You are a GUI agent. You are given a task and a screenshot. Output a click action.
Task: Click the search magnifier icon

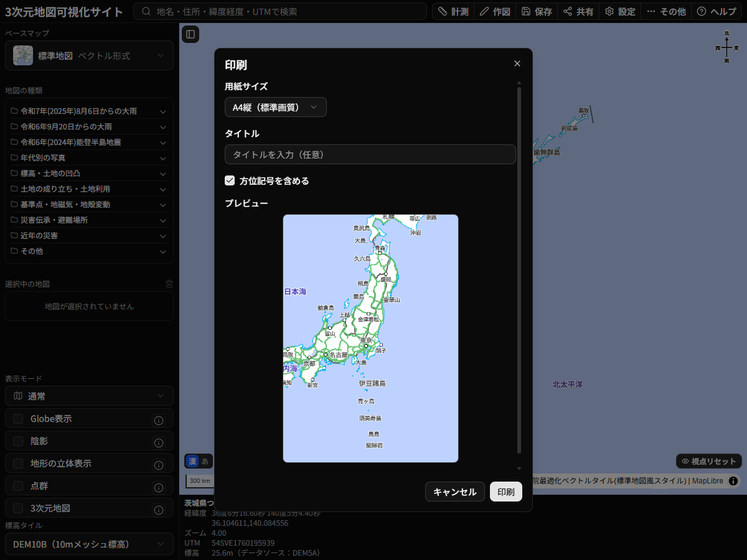(x=146, y=11)
